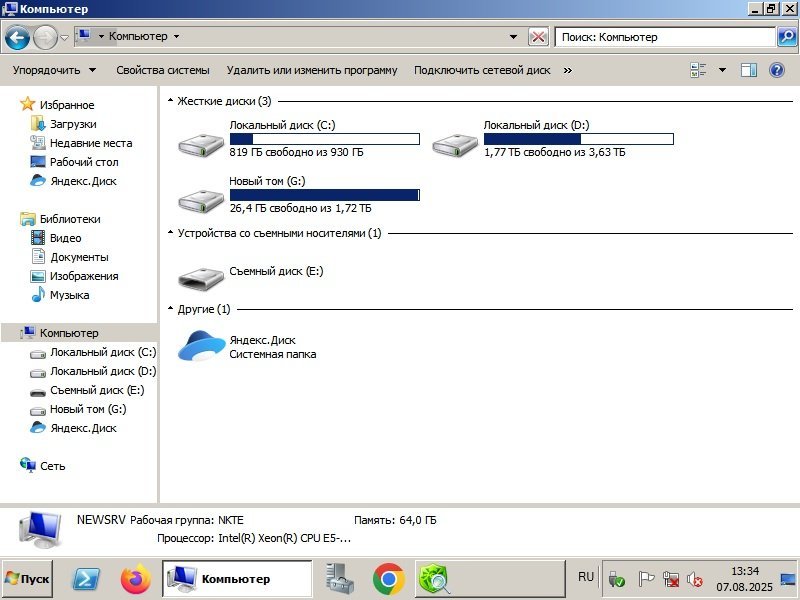Launch PowerShell from the taskbar
Viewport: 800px width, 600px height.
click(86, 579)
